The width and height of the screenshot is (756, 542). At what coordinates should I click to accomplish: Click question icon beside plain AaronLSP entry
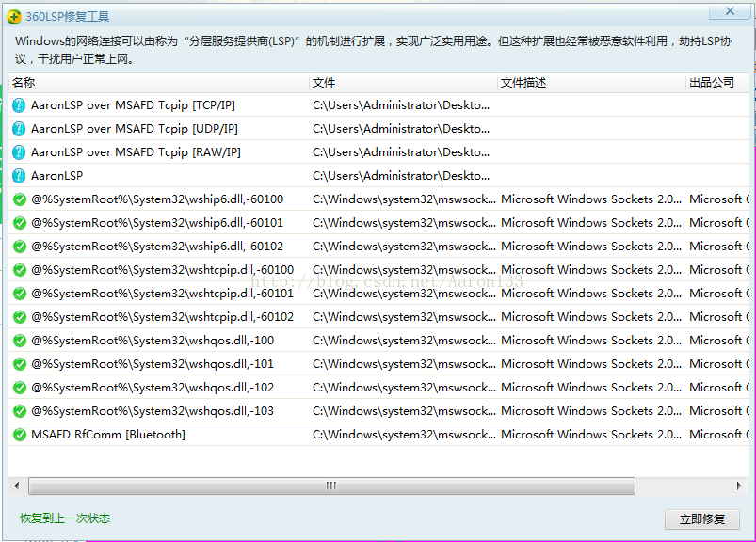(x=19, y=176)
